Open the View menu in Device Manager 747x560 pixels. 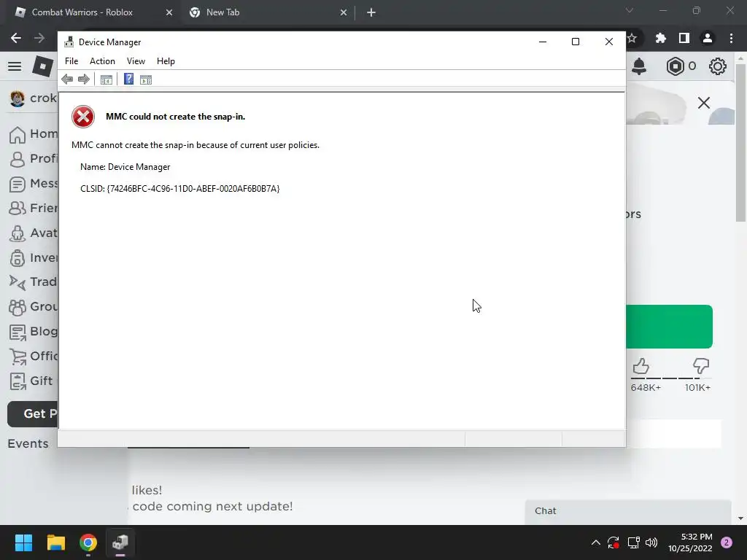(x=136, y=61)
